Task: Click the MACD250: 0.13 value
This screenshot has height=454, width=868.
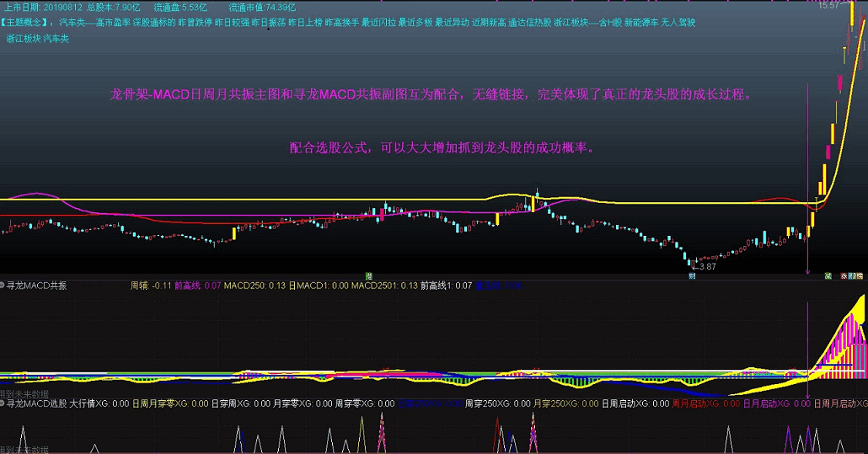Action: [x=255, y=286]
